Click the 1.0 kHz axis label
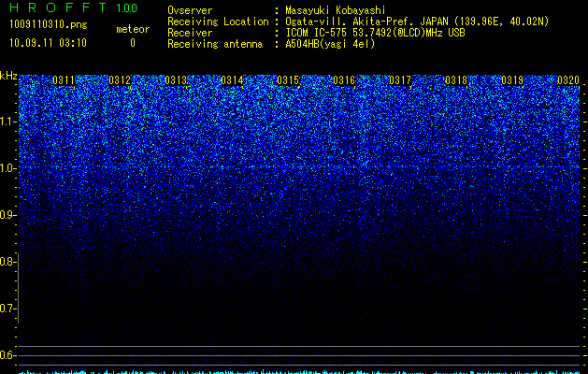The height and width of the screenshot is (374, 588). [7, 168]
